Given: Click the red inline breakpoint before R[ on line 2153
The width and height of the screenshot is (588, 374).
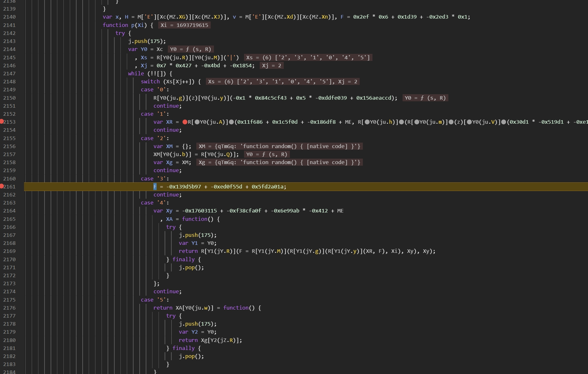Looking at the screenshot, I should coord(185,122).
